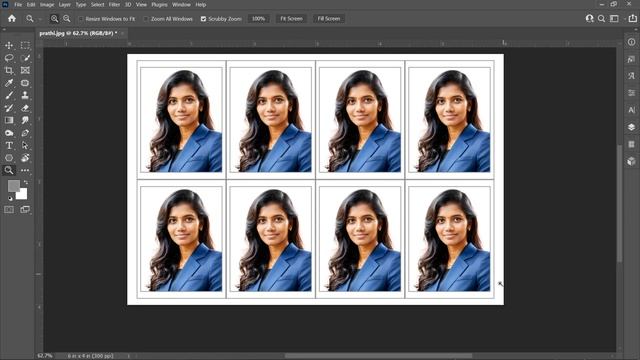
Task: Select the Zoom tool in toolbox
Action: [x=9, y=170]
